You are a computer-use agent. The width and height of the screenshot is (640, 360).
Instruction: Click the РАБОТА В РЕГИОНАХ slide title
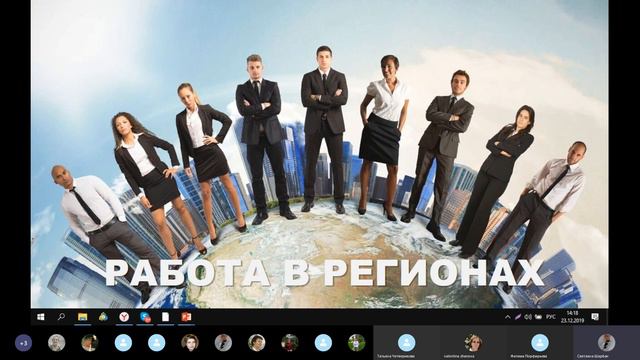324,273
